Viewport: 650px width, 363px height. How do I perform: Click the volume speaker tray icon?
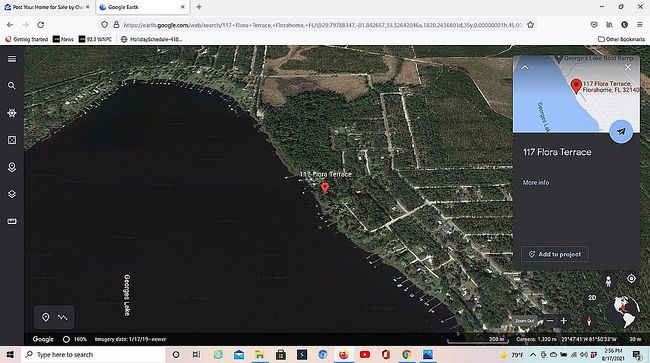584,355
